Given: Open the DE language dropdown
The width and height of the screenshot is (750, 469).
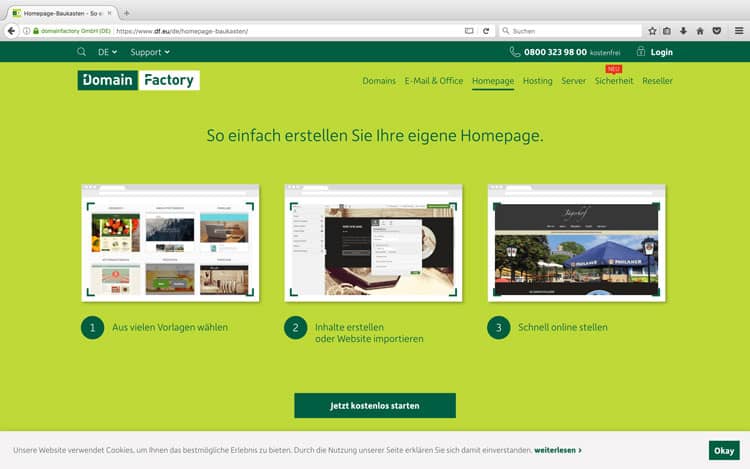Looking at the screenshot, I should coord(107,52).
